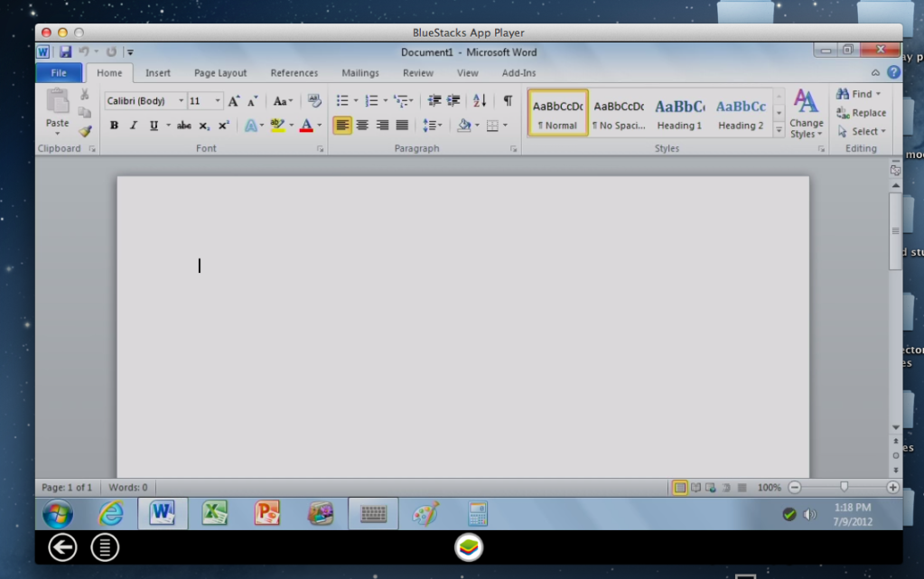Click the Find button
924x579 pixels.
(x=859, y=94)
